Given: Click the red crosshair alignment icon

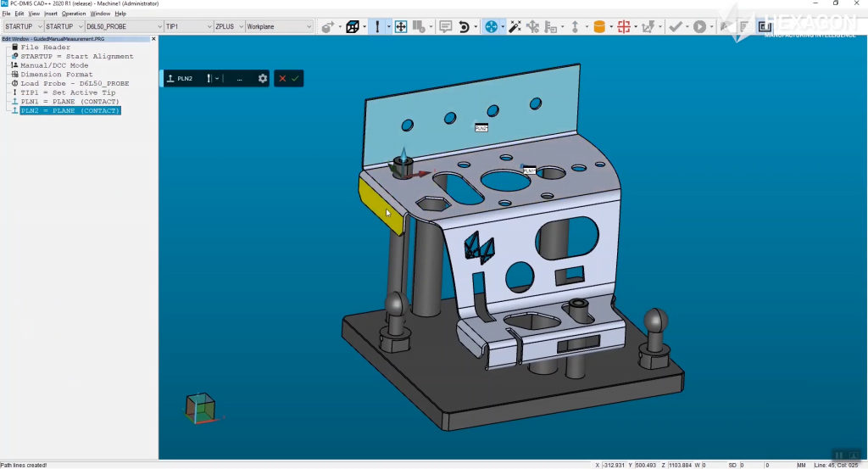Looking at the screenshot, I should [x=624, y=27].
